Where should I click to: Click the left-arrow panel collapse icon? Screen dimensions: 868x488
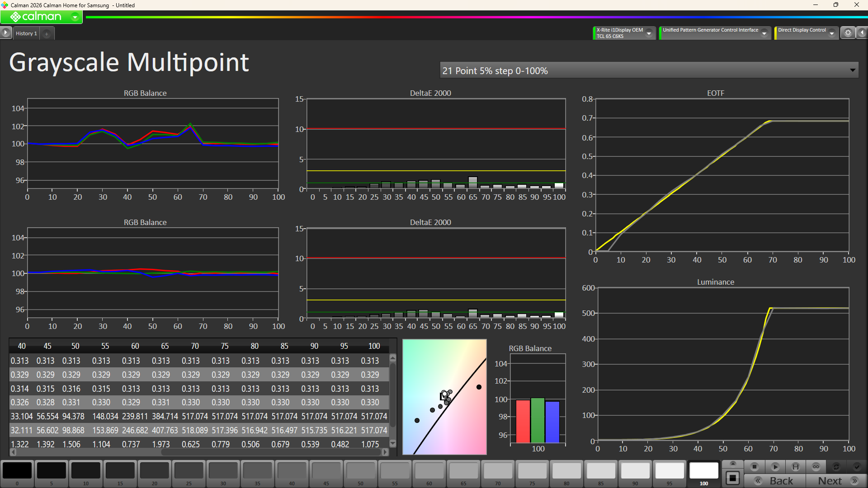[862, 33]
